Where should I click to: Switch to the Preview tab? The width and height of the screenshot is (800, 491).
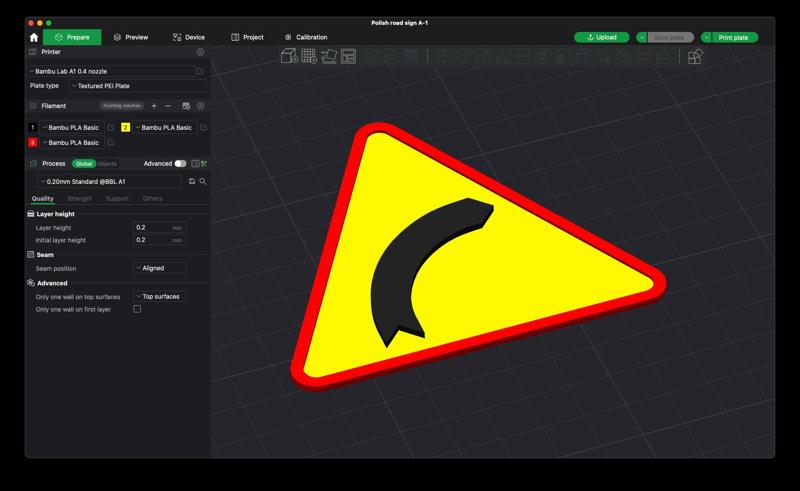[x=131, y=37]
